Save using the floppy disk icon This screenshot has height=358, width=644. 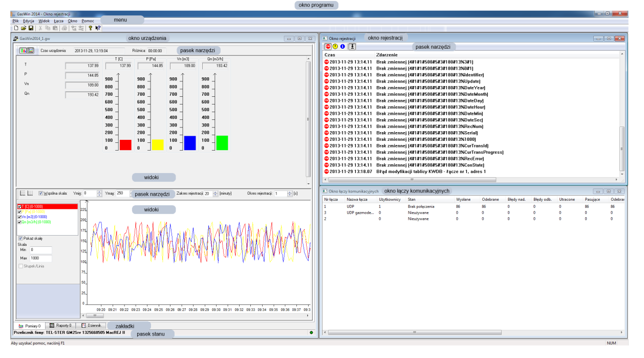point(31,28)
